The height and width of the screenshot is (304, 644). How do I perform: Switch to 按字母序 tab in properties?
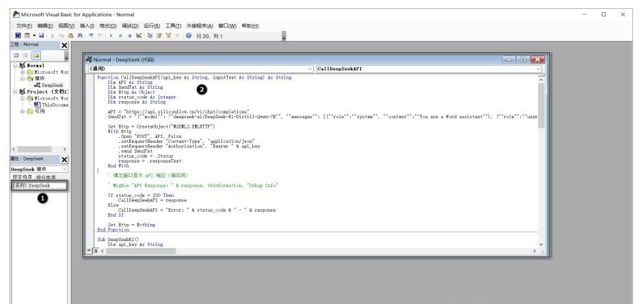[22, 177]
